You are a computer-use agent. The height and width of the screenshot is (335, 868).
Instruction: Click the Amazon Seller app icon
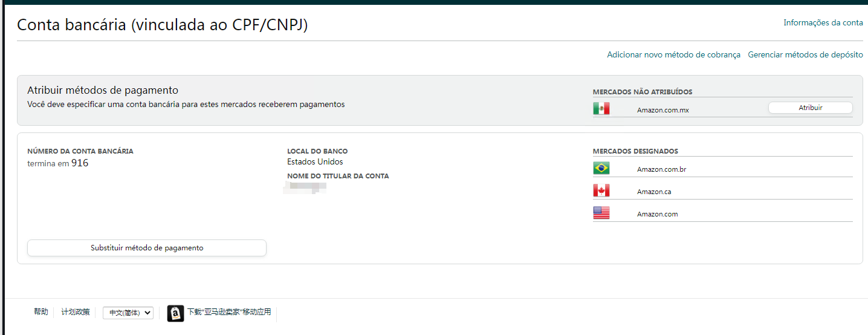tap(175, 313)
